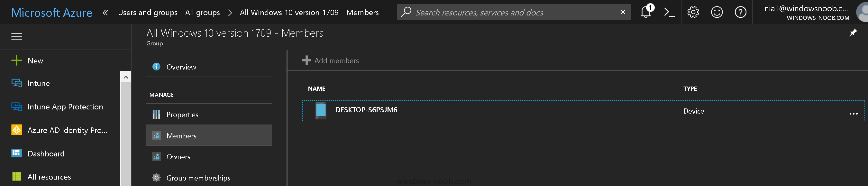The image size is (868, 186).
Task: Click the search resources input field
Action: tap(514, 12)
